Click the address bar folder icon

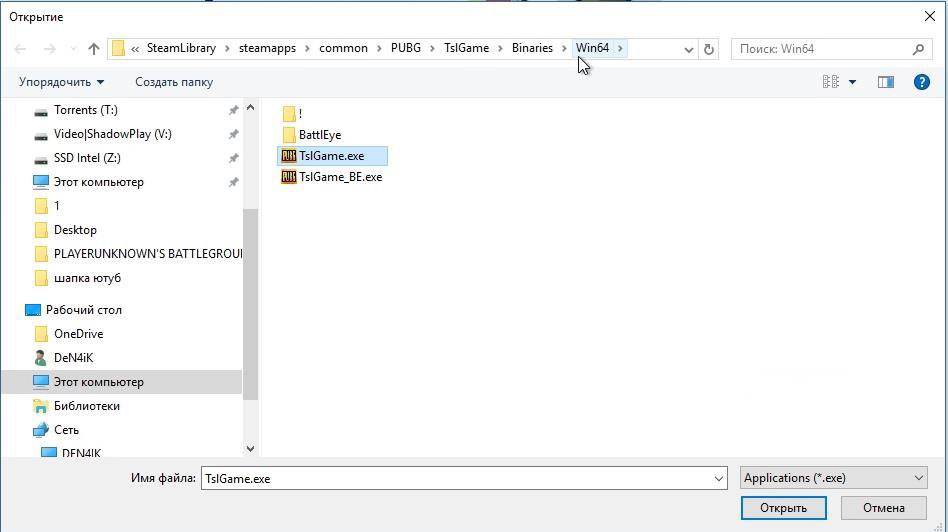[118, 48]
